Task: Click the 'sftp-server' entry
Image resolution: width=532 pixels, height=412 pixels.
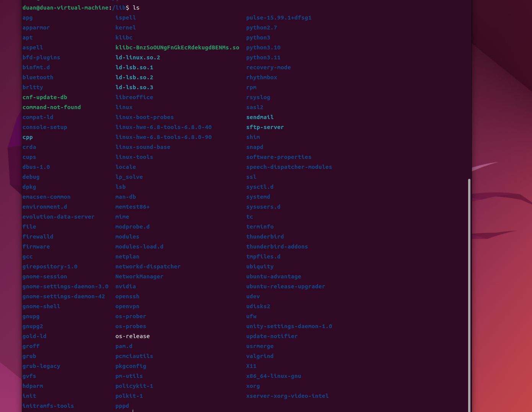Action: 265,127
